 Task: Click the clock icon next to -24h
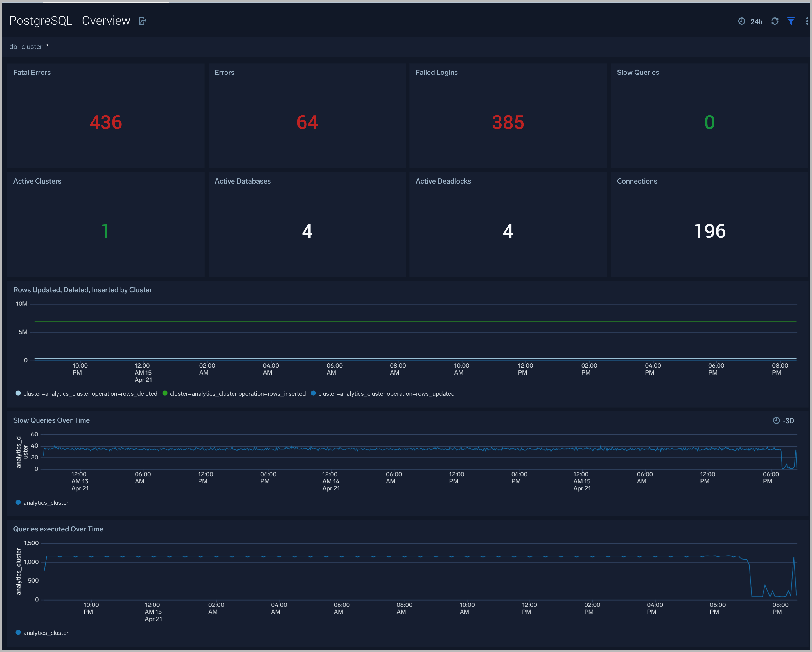741,21
